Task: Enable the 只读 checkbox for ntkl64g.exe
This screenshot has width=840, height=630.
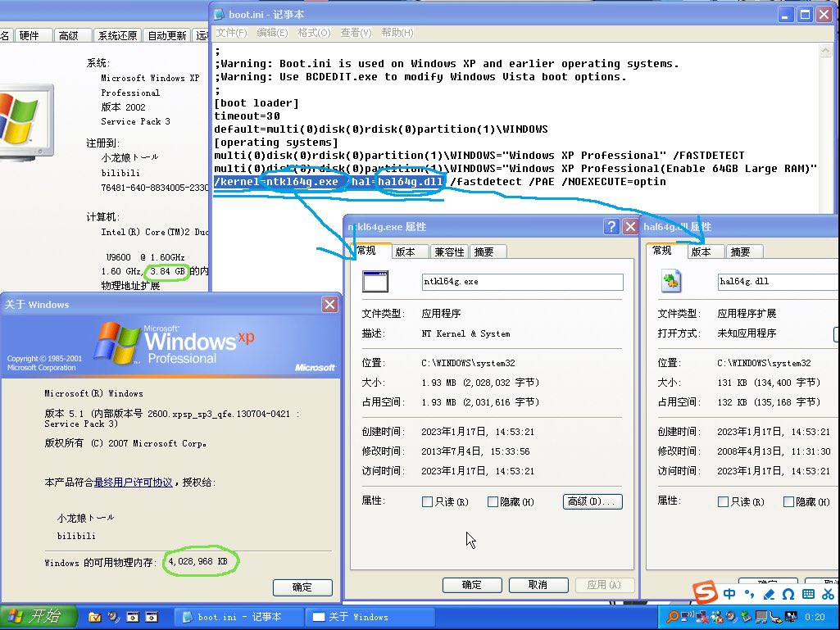Action: pos(428,501)
